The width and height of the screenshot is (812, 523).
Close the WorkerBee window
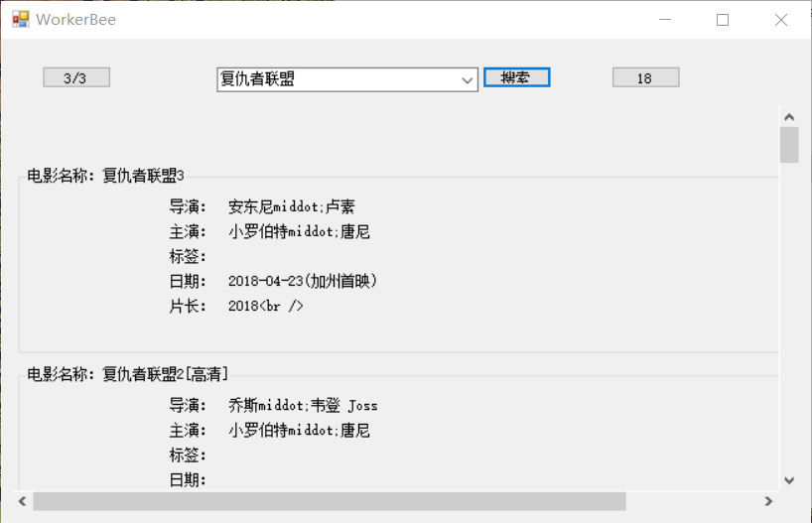coord(781,20)
